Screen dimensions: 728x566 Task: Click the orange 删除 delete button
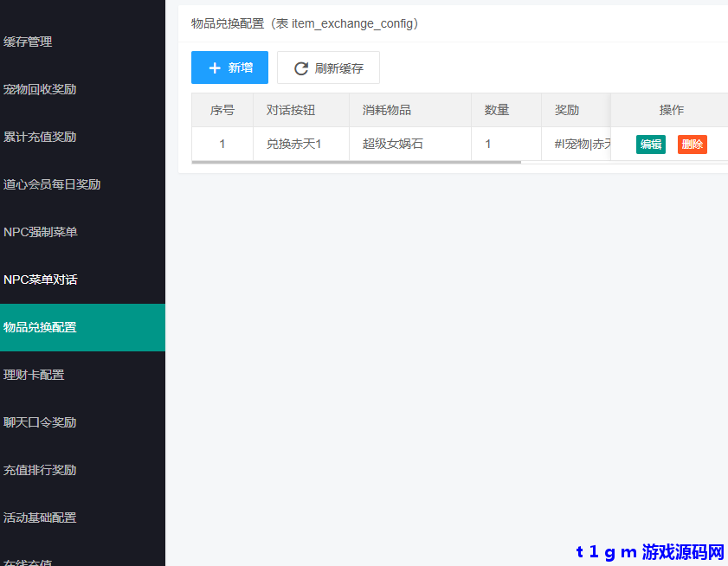[692, 145]
